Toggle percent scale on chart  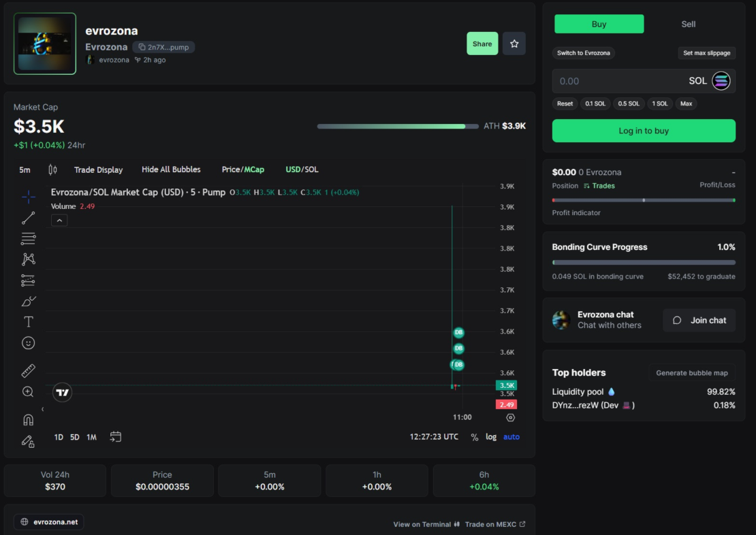click(x=475, y=437)
